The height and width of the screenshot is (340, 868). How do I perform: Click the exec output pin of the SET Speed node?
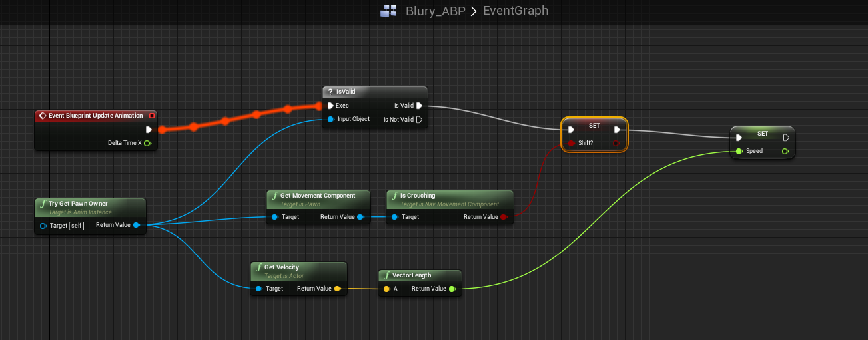tap(786, 138)
